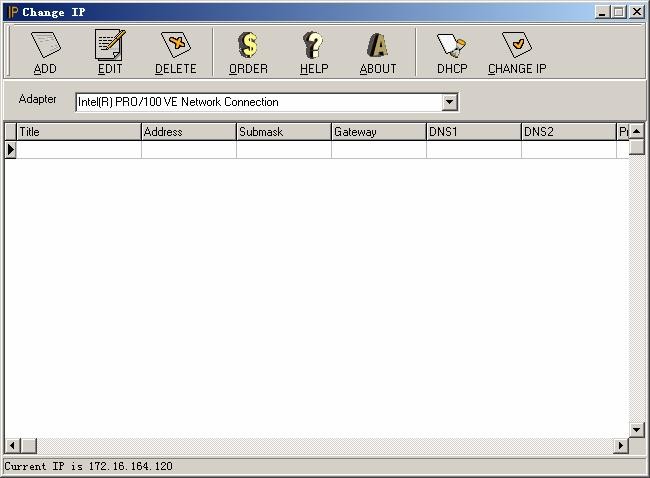Click the vertical scrollbar thumb

(x=637, y=147)
